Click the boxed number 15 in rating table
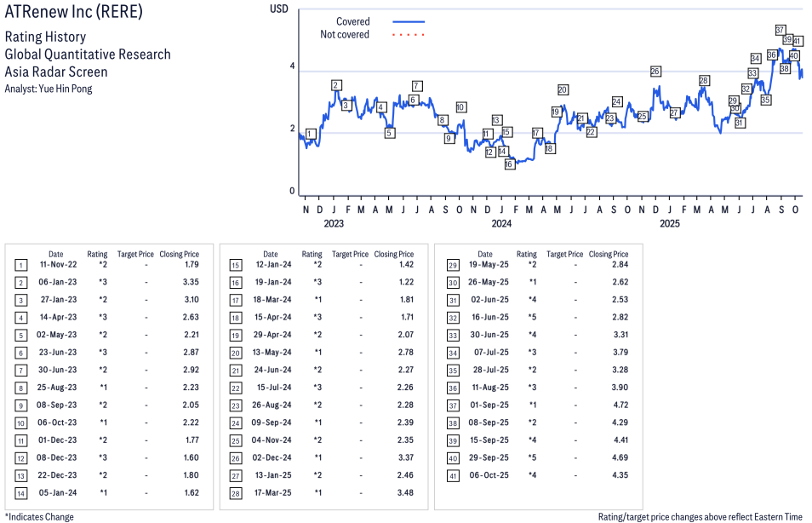Viewport: 812px width, 523px height. (234, 265)
